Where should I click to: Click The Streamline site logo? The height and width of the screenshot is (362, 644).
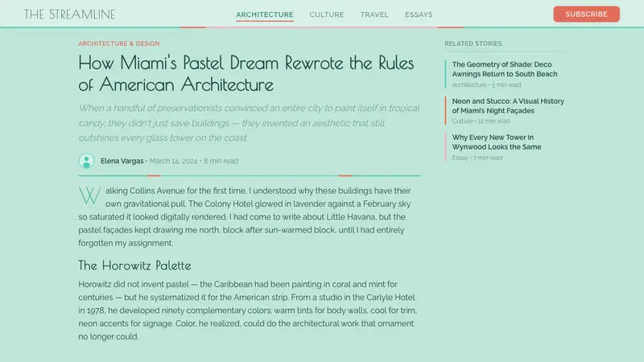point(69,14)
